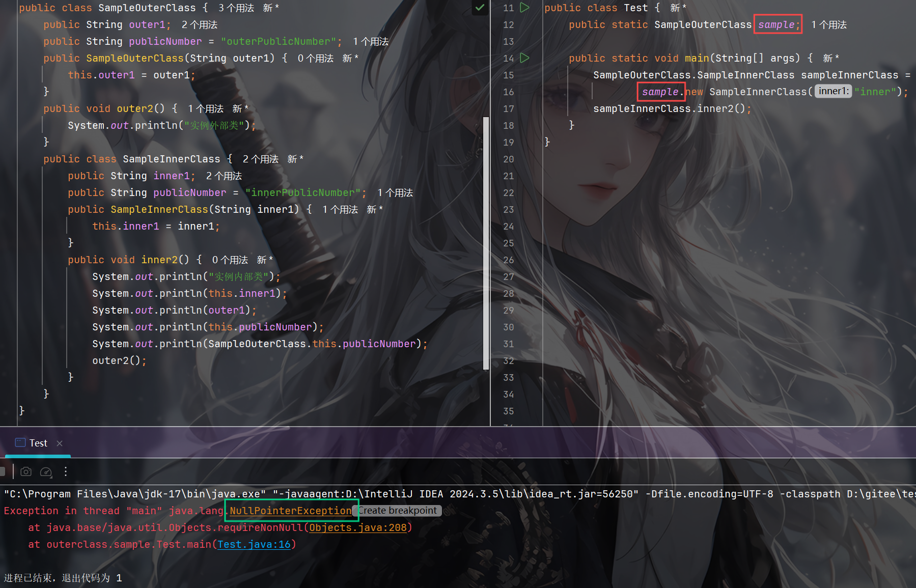
Task: Click line number 12 in Test gutter
Action: pos(509,25)
